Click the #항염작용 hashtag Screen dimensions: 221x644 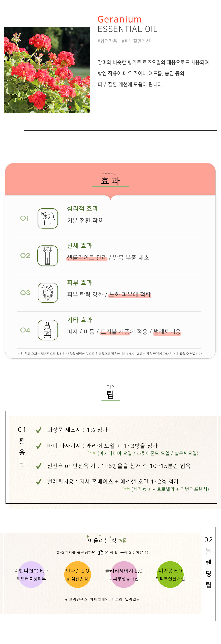[107, 41]
